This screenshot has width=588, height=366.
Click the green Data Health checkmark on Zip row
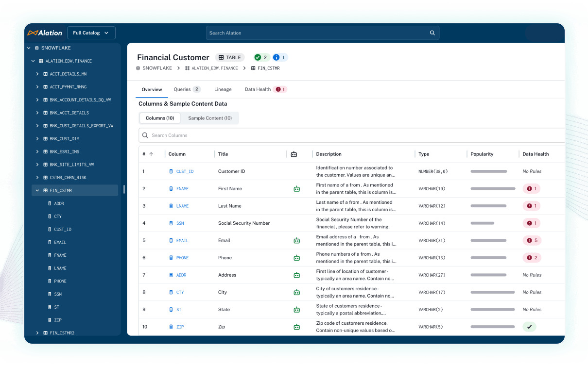(x=529, y=327)
